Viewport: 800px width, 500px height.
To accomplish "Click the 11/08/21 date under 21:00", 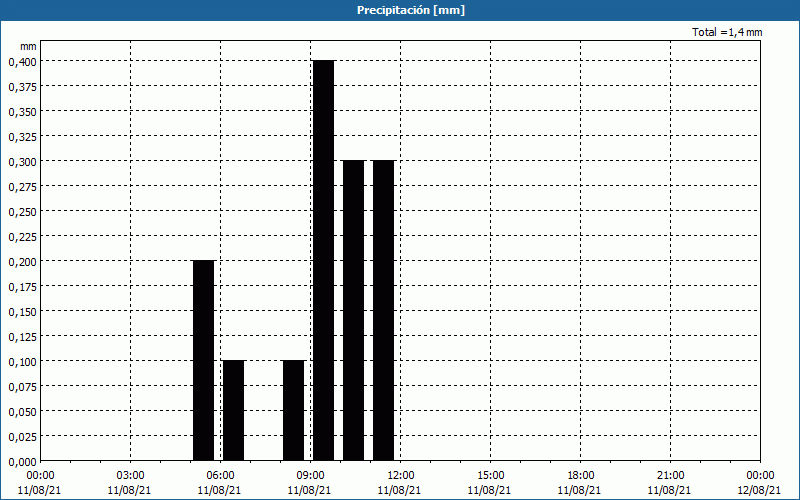I will click(x=669, y=490).
